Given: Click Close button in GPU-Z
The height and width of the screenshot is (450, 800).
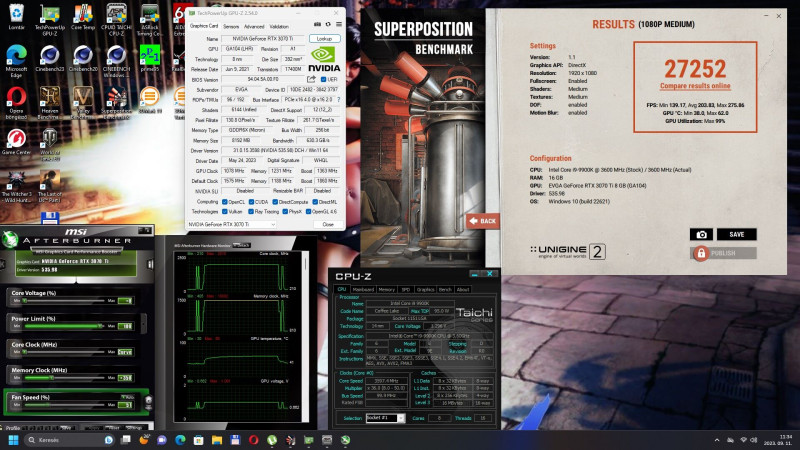Looking at the screenshot, I should pos(328,224).
